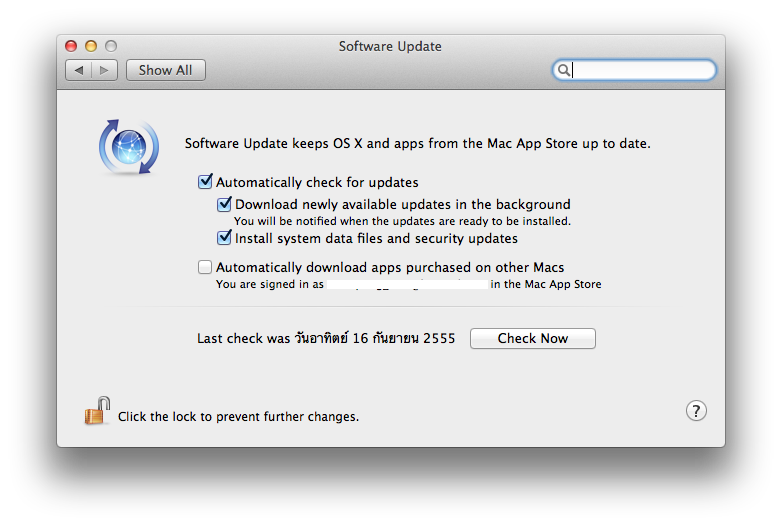This screenshot has width=782, height=526.
Task: Click the magnifying glass search icon
Action: click(x=564, y=70)
